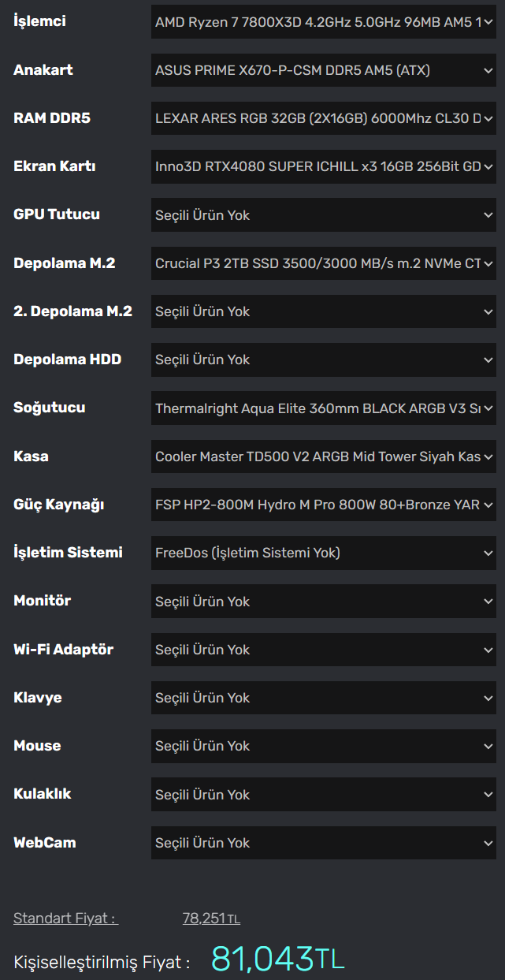505x980 pixels.
Task: Open the Wi-Fi Adaptör dropdown
Action: coord(323,650)
